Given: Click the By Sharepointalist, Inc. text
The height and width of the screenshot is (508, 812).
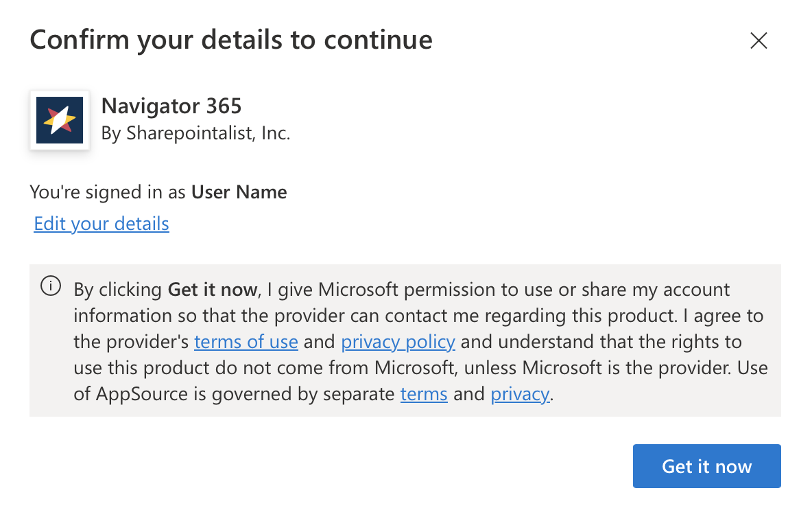Looking at the screenshot, I should 195,133.
